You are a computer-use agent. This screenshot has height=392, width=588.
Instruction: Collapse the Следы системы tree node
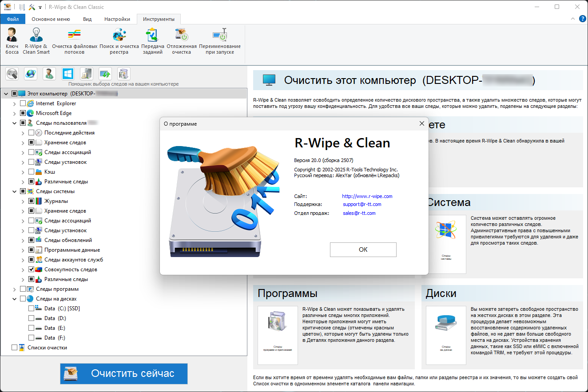click(15, 191)
